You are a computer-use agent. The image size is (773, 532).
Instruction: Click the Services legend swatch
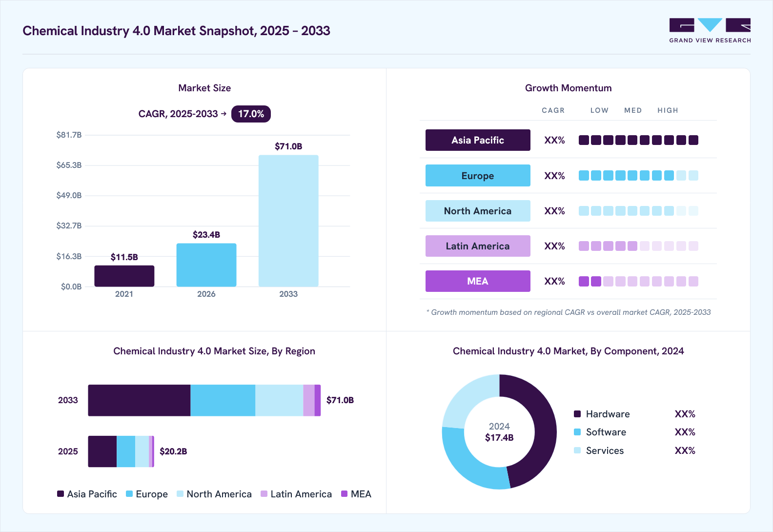[577, 450]
